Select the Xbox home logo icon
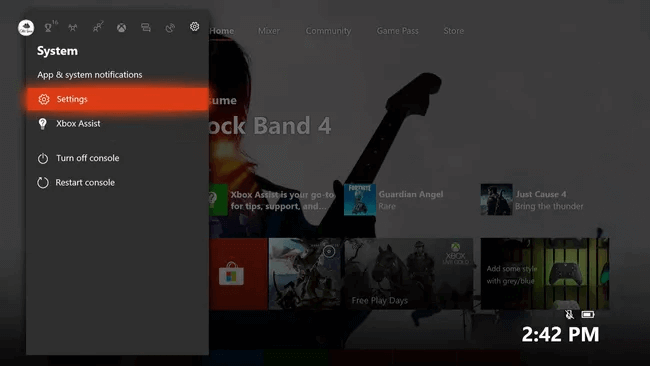 pyautogui.click(x=121, y=28)
